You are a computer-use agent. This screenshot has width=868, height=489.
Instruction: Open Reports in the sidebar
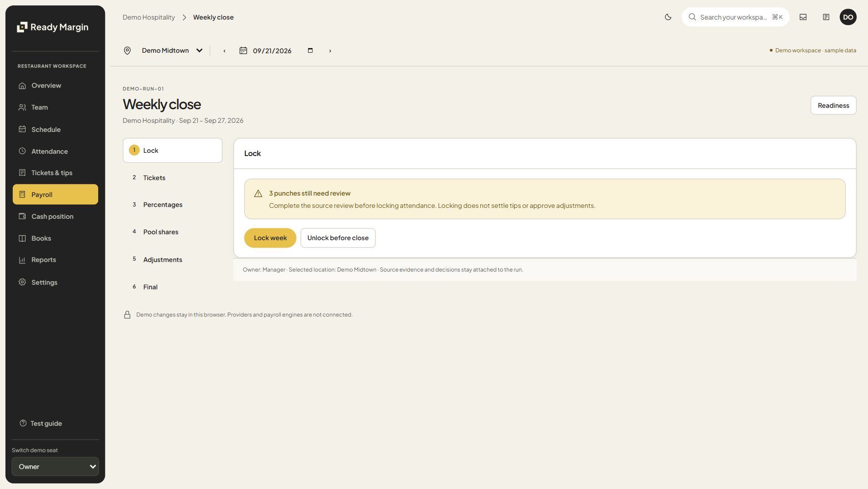click(x=55, y=260)
